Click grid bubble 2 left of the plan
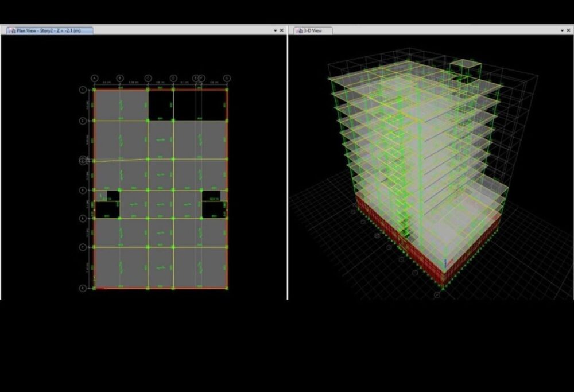 click(x=83, y=121)
